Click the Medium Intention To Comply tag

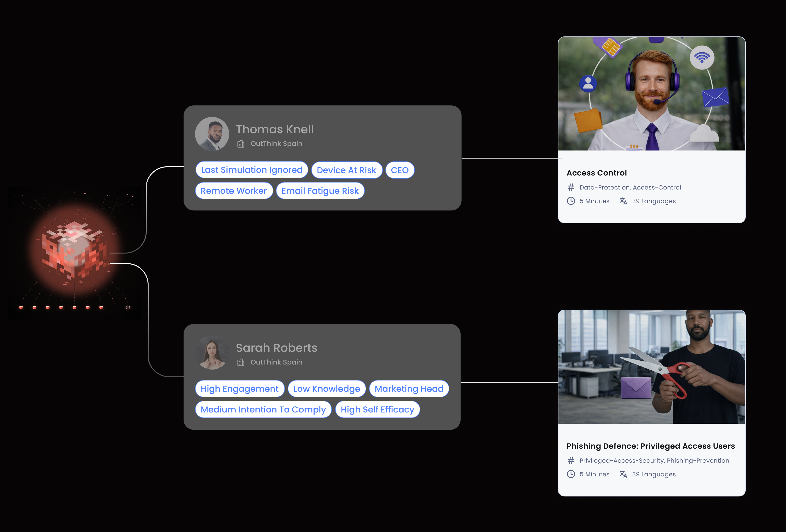(x=263, y=410)
